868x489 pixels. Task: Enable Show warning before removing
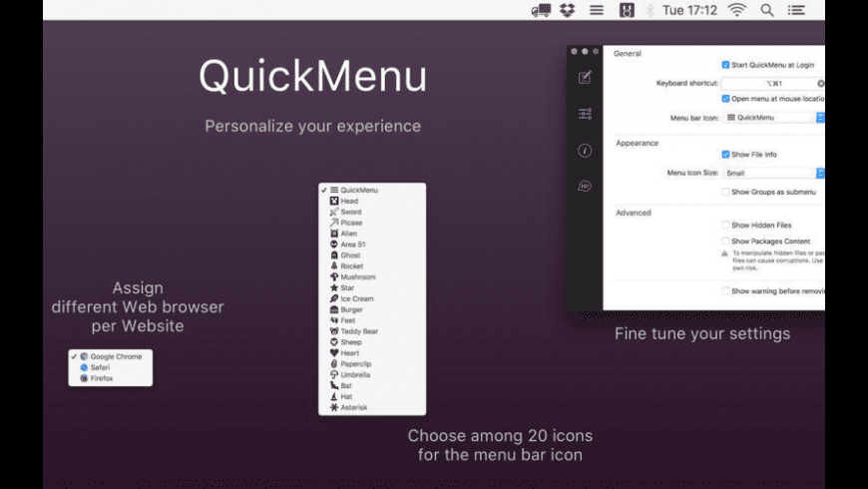pyautogui.click(x=725, y=290)
